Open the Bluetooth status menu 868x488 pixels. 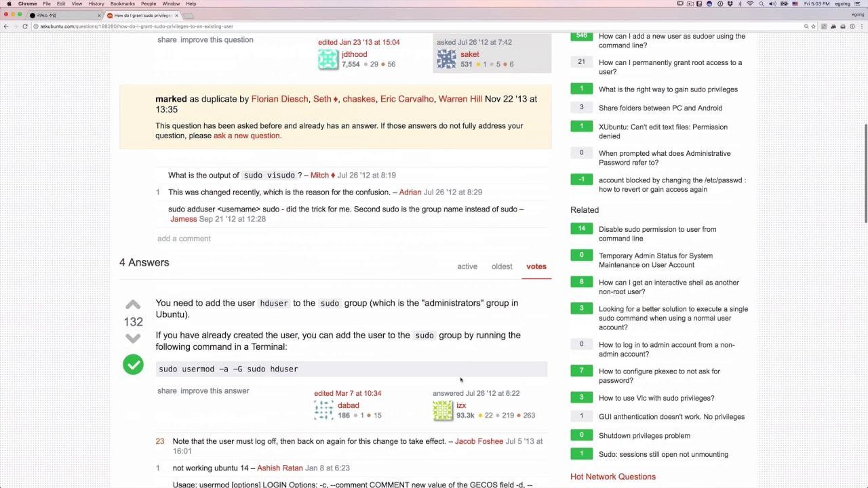tap(740, 3)
